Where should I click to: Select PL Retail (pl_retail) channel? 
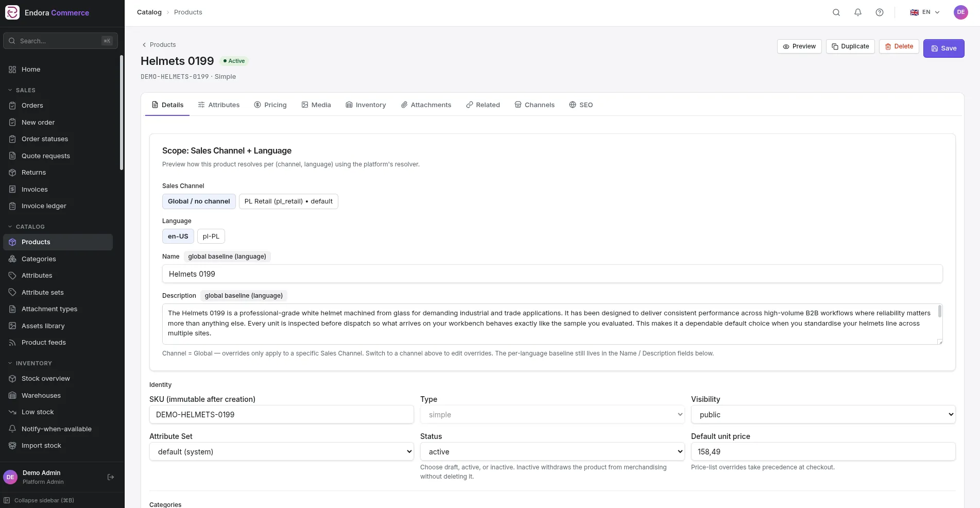(x=288, y=201)
